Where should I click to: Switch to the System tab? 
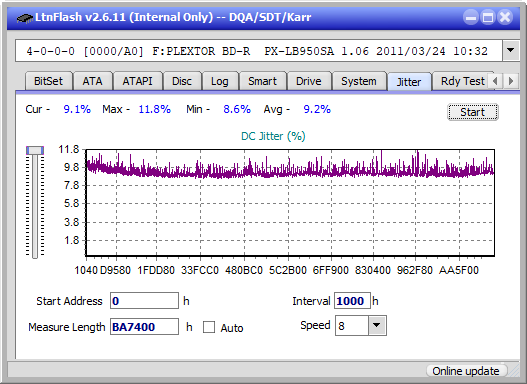click(359, 81)
